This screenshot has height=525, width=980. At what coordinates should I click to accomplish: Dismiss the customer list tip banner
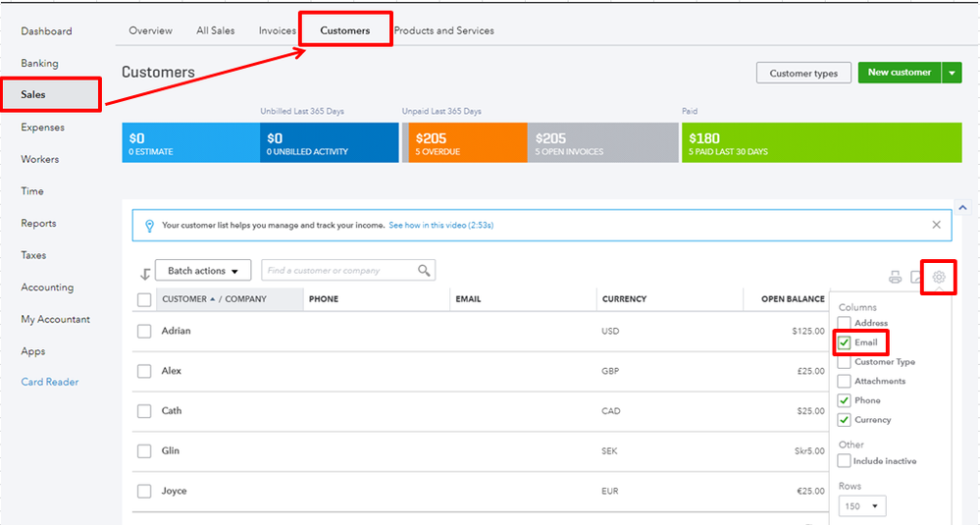[x=936, y=225]
